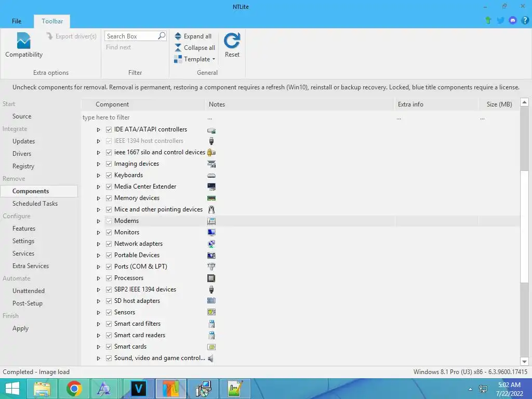Image resolution: width=532 pixels, height=399 pixels.
Task: Open the Twitter link icon
Action: (x=500, y=20)
